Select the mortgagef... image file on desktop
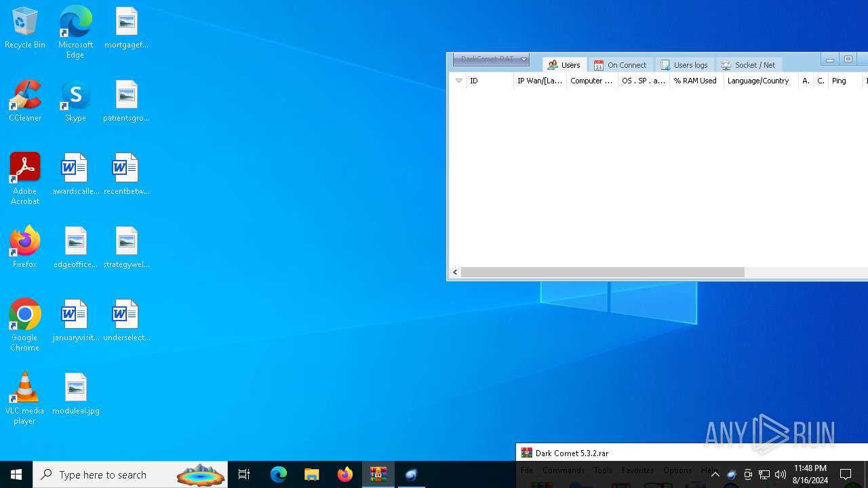 click(x=126, y=28)
